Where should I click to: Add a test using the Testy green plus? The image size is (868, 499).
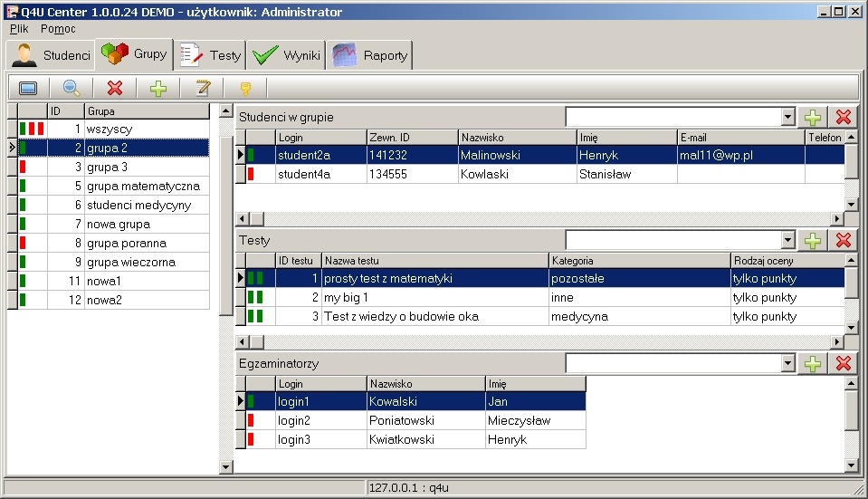coord(812,240)
